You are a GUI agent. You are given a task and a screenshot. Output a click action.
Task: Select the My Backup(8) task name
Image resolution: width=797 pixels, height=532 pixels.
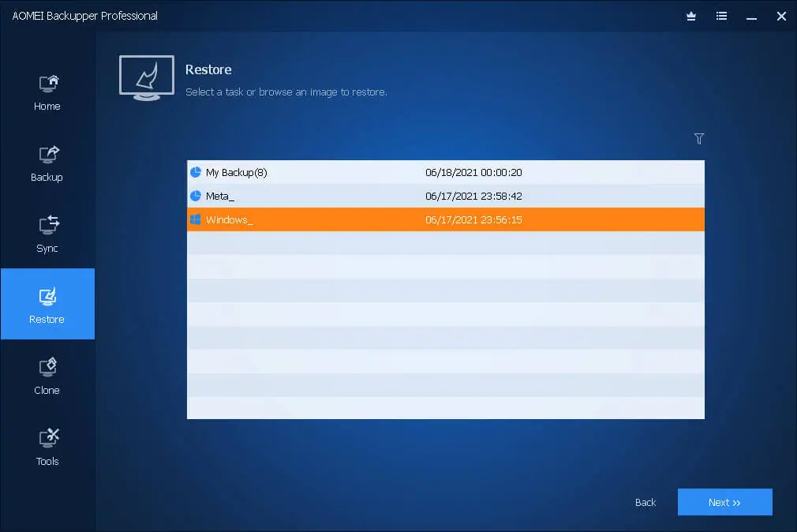click(237, 172)
